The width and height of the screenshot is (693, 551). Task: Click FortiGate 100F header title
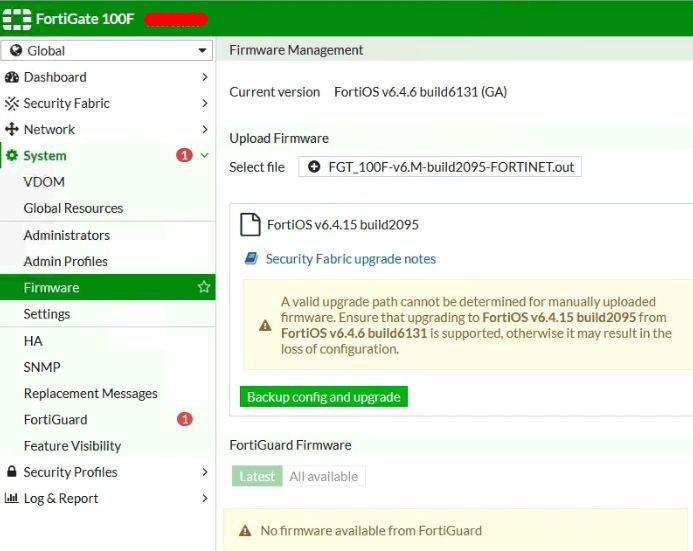[x=85, y=19]
